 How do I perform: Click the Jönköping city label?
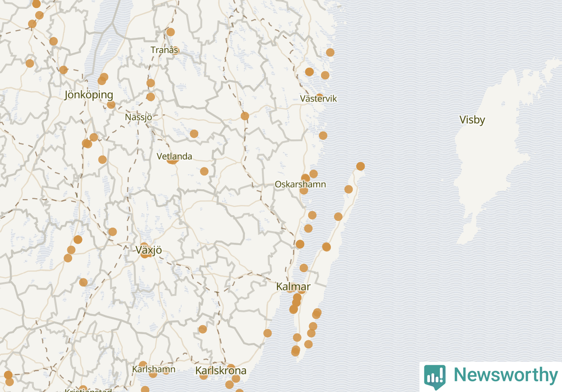89,95
